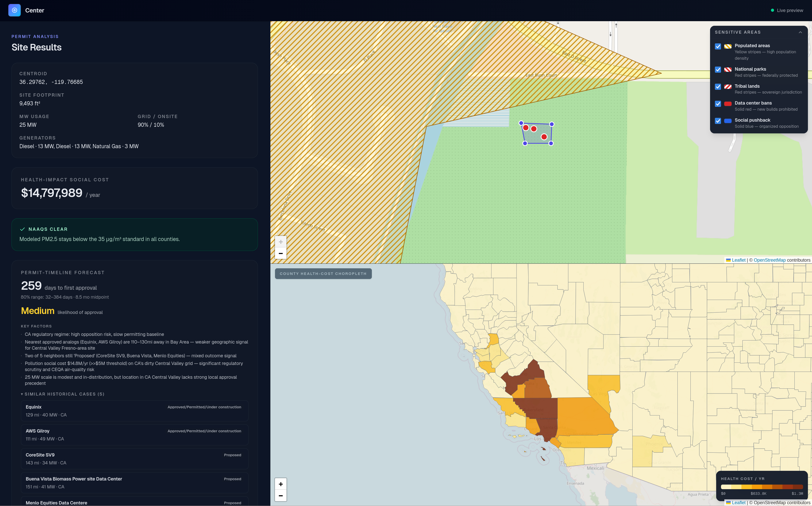Collapse the Sensitive Areas panel
Screen dimensions: 812x506
800,32
